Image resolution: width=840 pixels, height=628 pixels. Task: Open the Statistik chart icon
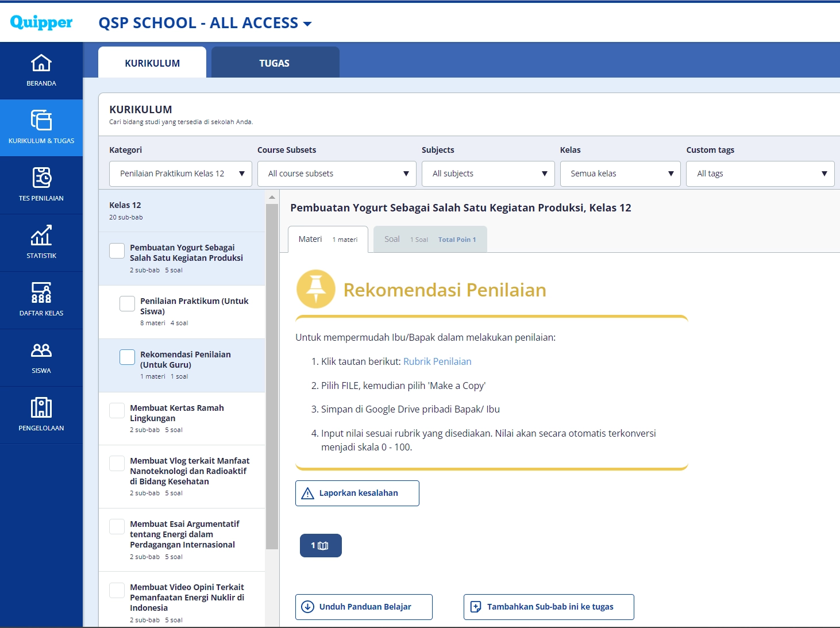pos(41,236)
